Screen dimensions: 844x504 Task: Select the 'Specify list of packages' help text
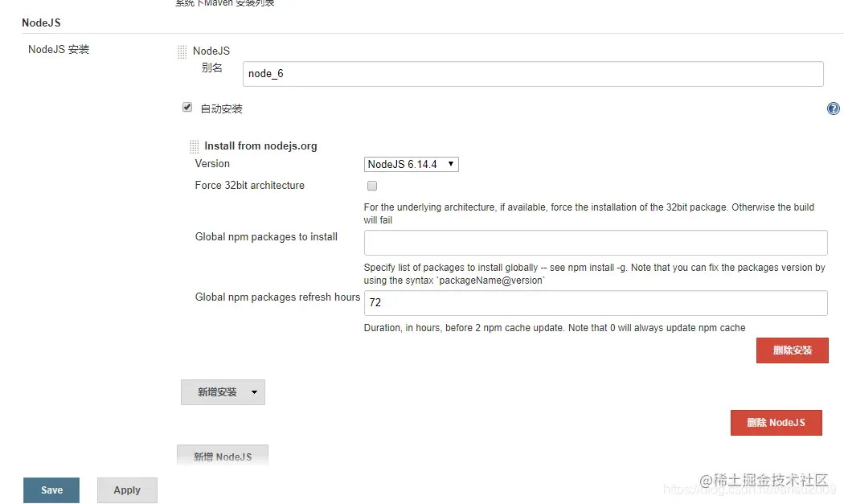[x=594, y=274]
